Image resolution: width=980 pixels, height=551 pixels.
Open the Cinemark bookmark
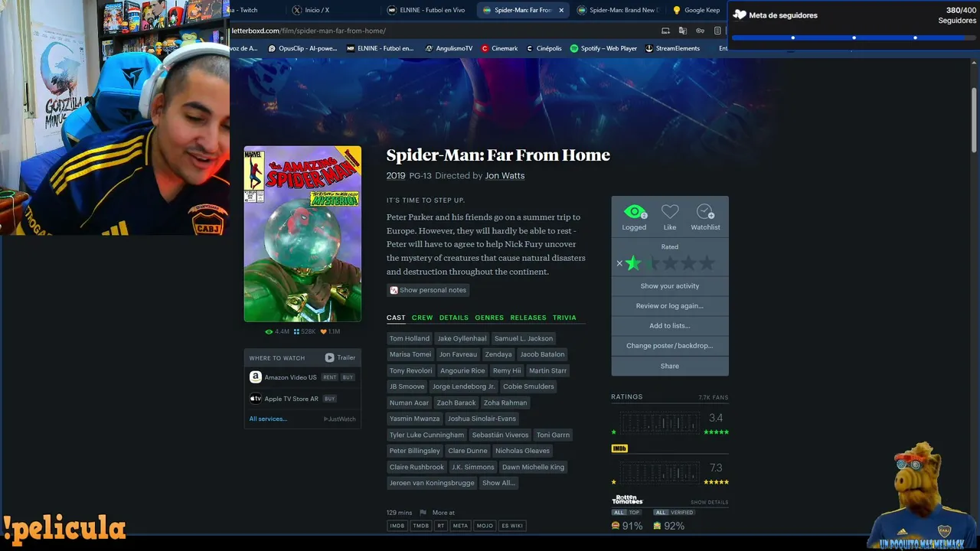click(x=499, y=48)
